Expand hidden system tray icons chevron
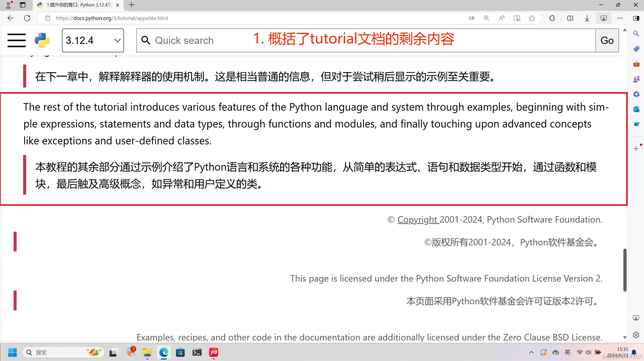The image size is (644, 361). click(x=531, y=352)
